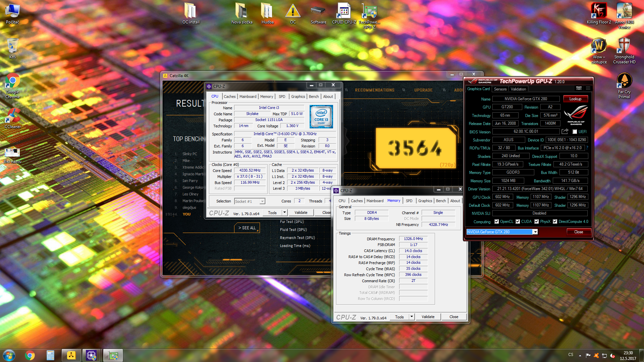The width and height of the screenshot is (644, 362).
Task: Toggle the PhysX checkbox
Action: coord(536,222)
